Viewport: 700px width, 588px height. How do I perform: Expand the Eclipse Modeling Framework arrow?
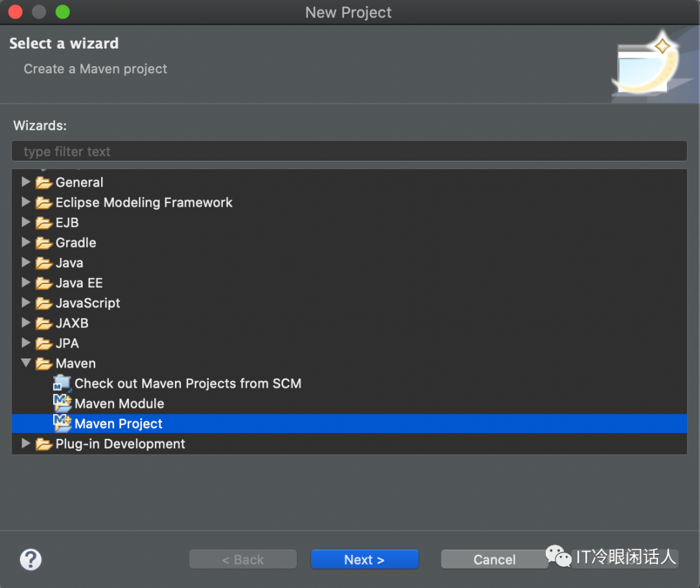[x=26, y=202]
